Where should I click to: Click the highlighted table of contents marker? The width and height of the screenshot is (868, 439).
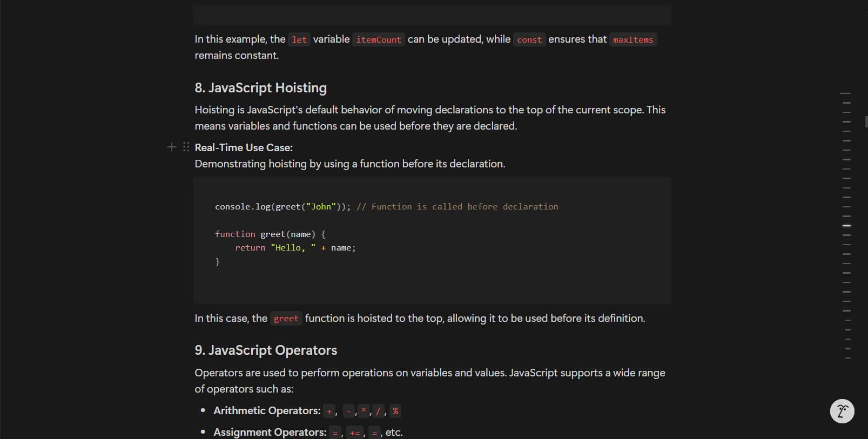click(x=846, y=225)
